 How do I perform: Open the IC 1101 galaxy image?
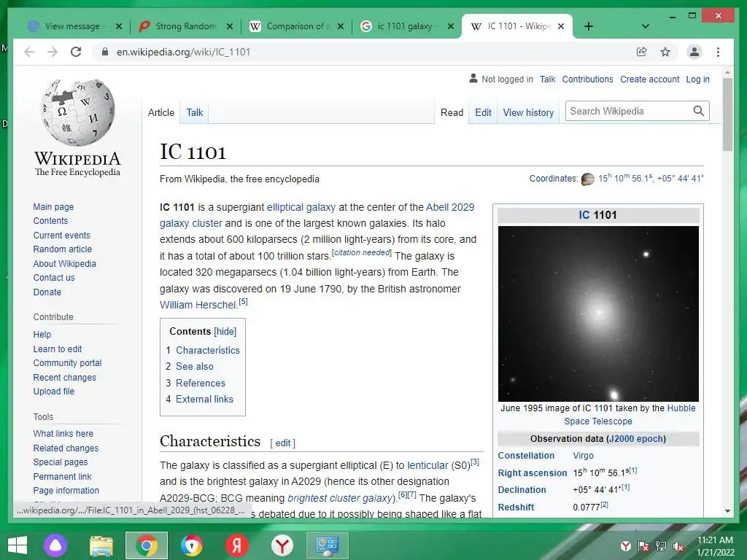(598, 314)
